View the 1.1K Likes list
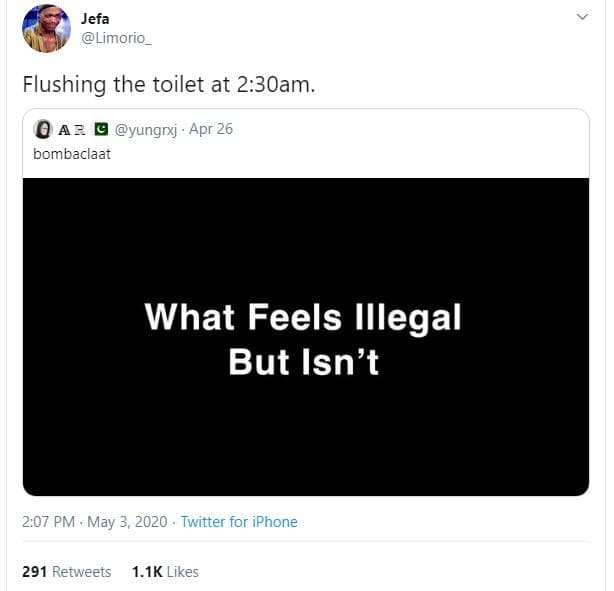Viewport: 614px width, 591px height. click(x=164, y=572)
